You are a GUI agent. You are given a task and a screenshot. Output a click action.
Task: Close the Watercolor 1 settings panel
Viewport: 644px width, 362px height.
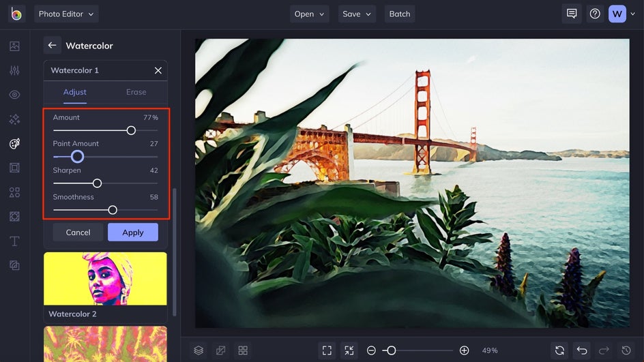click(158, 71)
